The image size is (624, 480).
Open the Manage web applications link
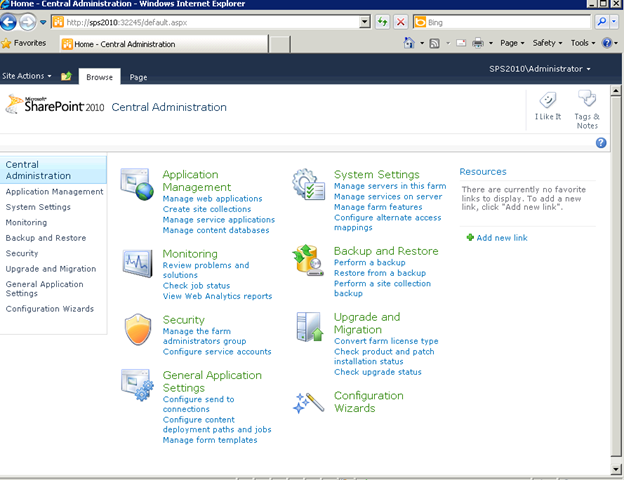212,199
